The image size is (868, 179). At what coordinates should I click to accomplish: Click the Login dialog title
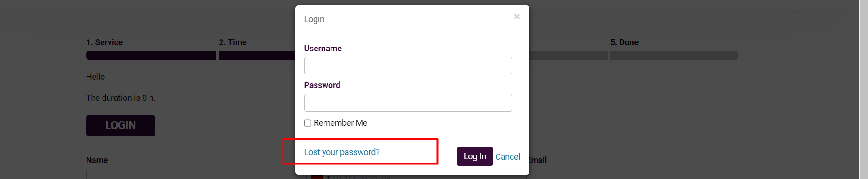coord(314,19)
